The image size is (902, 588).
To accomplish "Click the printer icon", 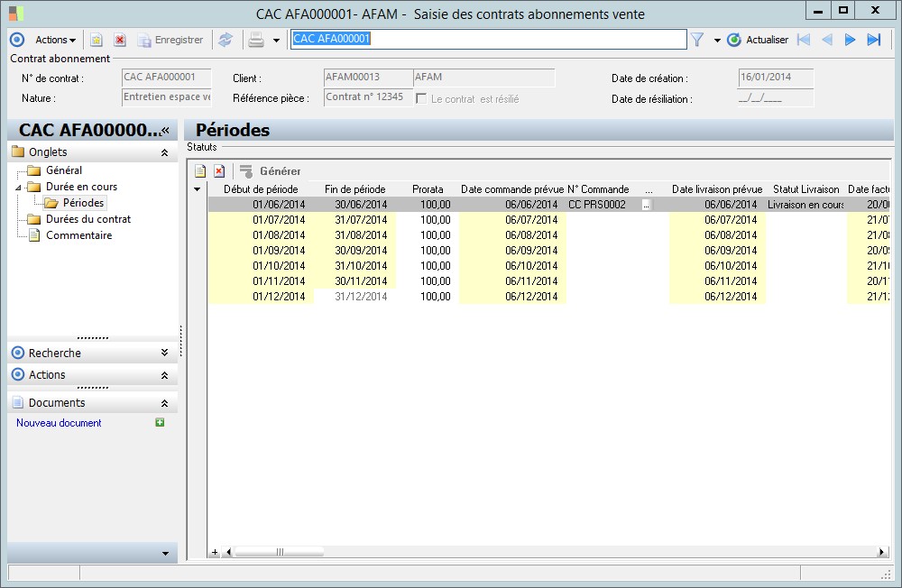I will point(255,40).
